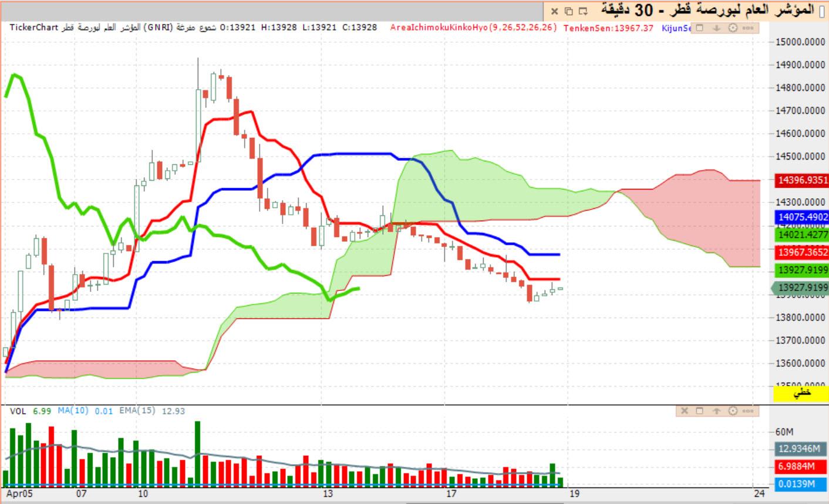The width and height of the screenshot is (829, 504).
Task: Click the red 14396.9351 price tag
Action: point(801,180)
